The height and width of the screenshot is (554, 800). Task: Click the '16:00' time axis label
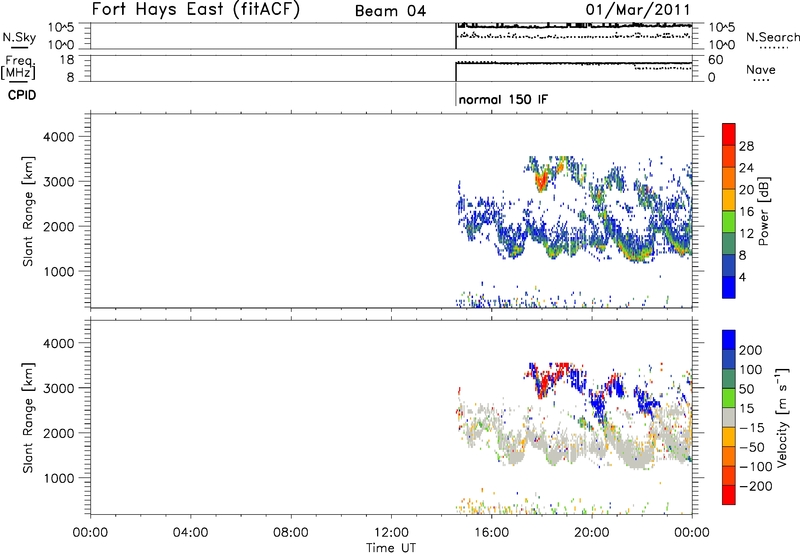coord(491,533)
